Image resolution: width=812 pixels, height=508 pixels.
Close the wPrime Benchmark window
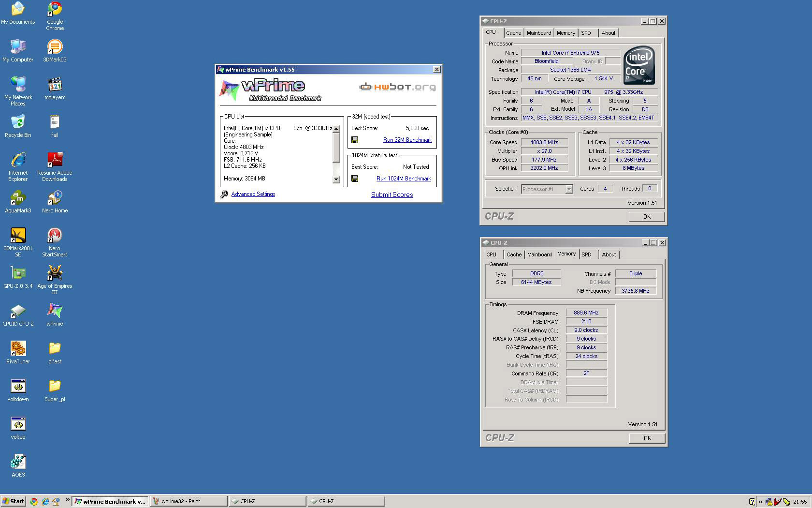click(436, 70)
